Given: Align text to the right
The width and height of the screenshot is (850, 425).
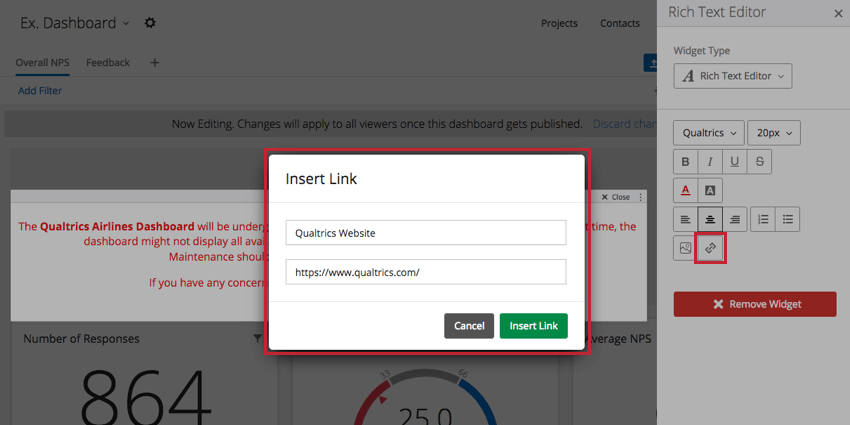Looking at the screenshot, I should tap(735, 219).
